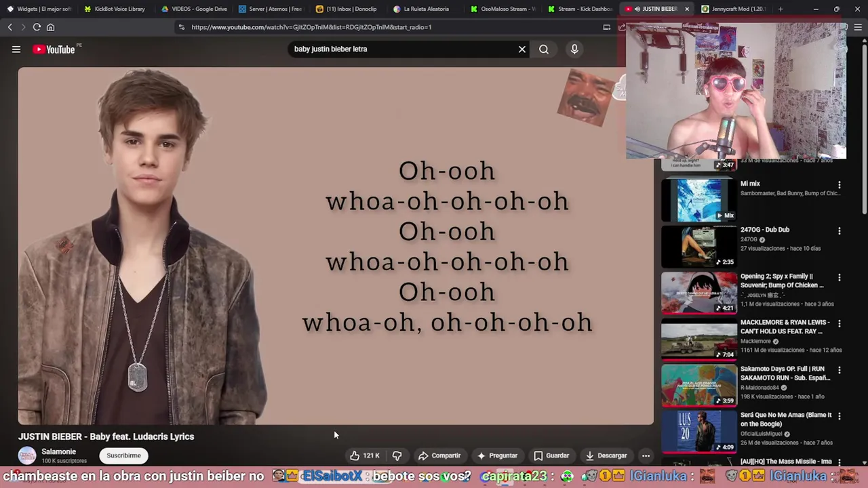Open the YouTube guide hamburger menu
This screenshot has width=868, height=488.
[16, 49]
